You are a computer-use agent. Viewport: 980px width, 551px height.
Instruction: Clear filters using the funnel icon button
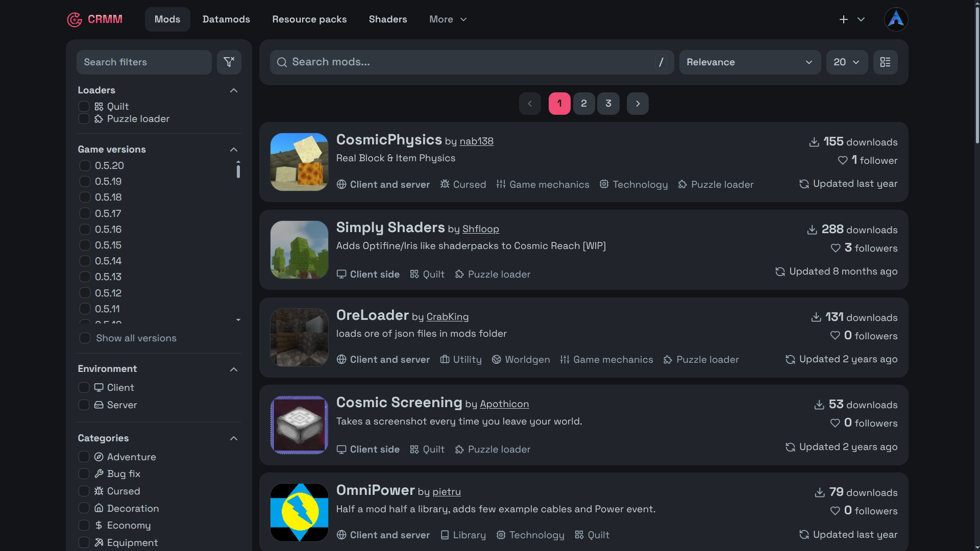(x=229, y=62)
